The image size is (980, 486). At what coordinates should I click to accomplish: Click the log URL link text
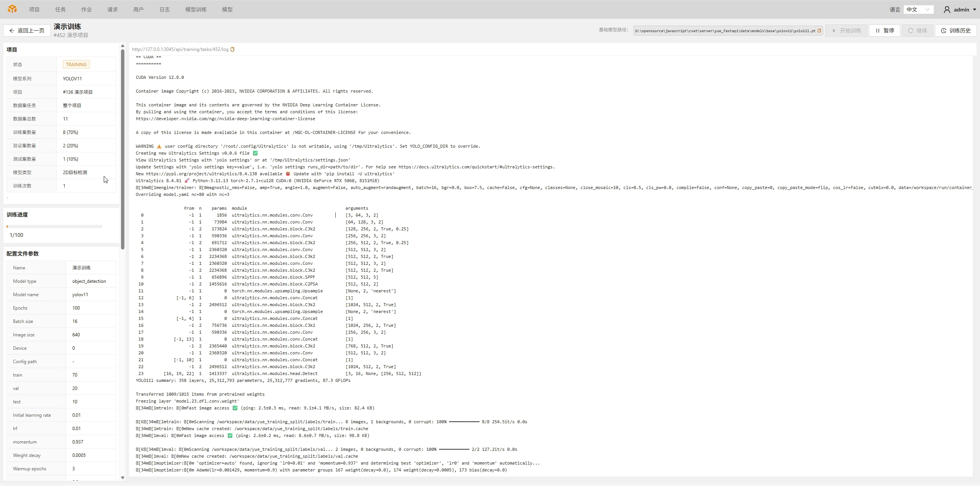point(180,49)
